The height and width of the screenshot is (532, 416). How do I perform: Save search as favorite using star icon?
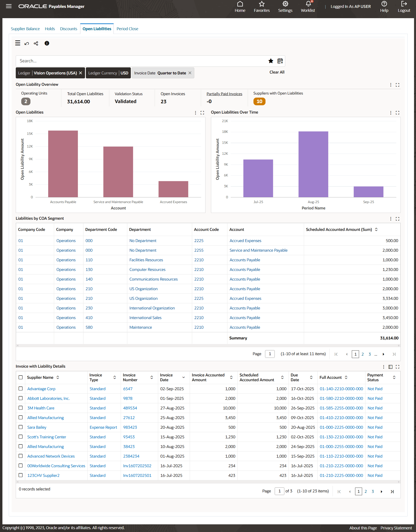pos(271,61)
